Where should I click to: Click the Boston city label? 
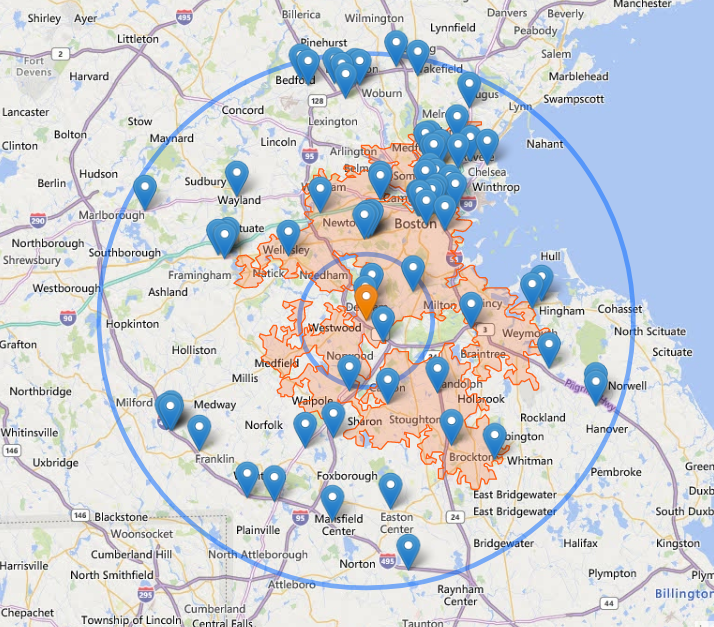coord(416,224)
